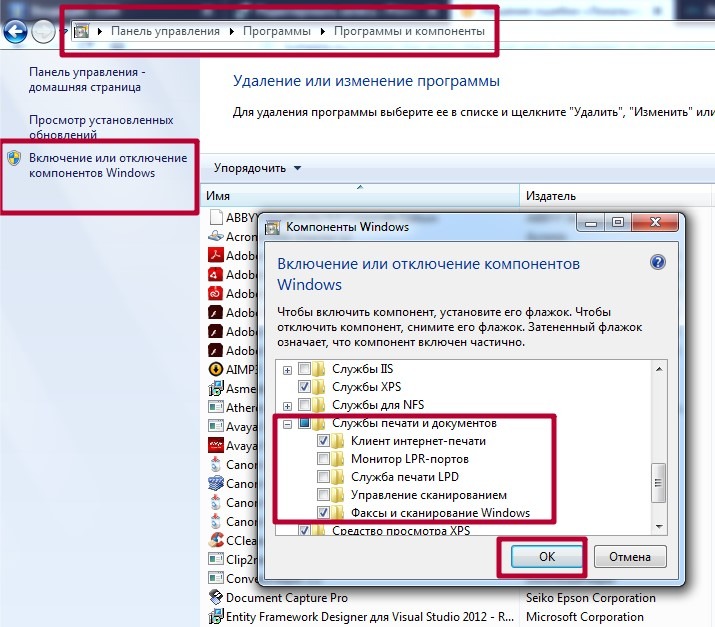This screenshot has width=715, height=627.
Task: Click Программы breadcrumb
Action: [277, 31]
